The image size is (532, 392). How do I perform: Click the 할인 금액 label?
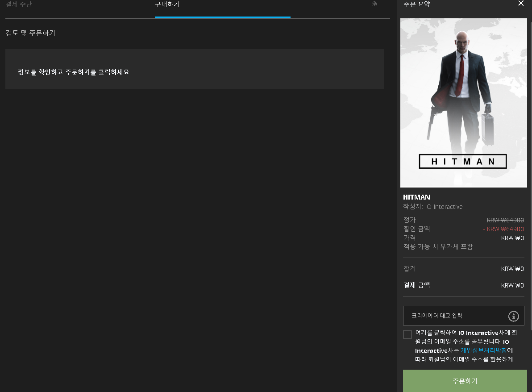pyautogui.click(x=417, y=229)
